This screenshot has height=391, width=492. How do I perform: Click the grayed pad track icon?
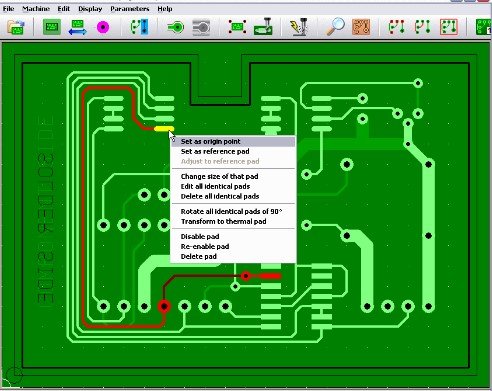201,27
